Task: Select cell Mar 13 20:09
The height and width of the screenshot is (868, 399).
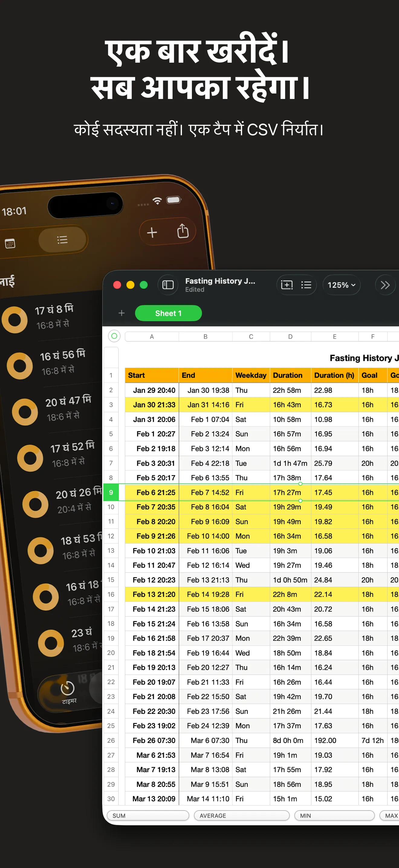Action: click(152, 799)
